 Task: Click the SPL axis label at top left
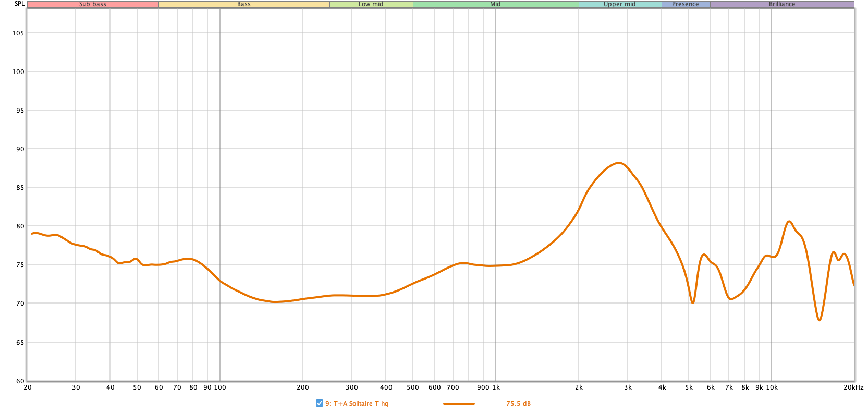pyautogui.click(x=19, y=4)
